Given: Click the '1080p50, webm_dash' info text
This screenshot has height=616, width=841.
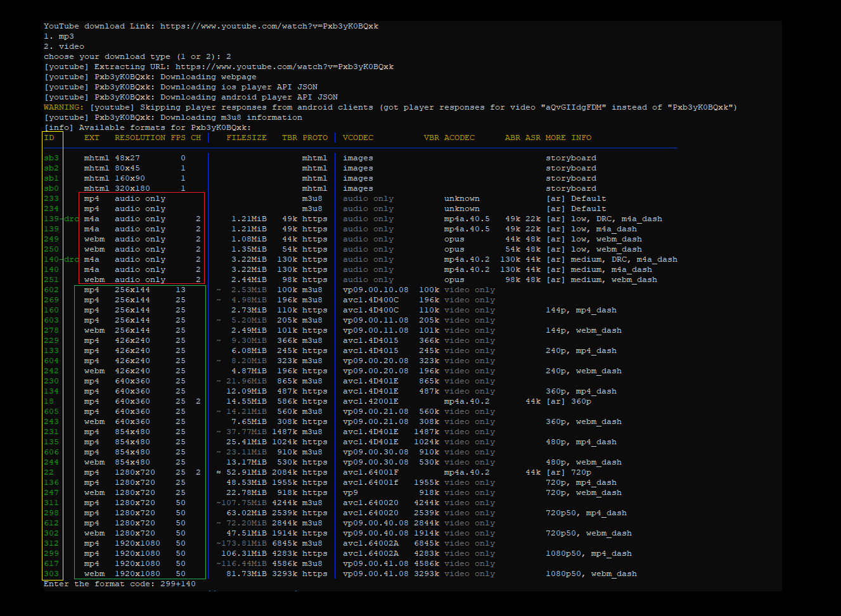Looking at the screenshot, I should (x=591, y=574).
